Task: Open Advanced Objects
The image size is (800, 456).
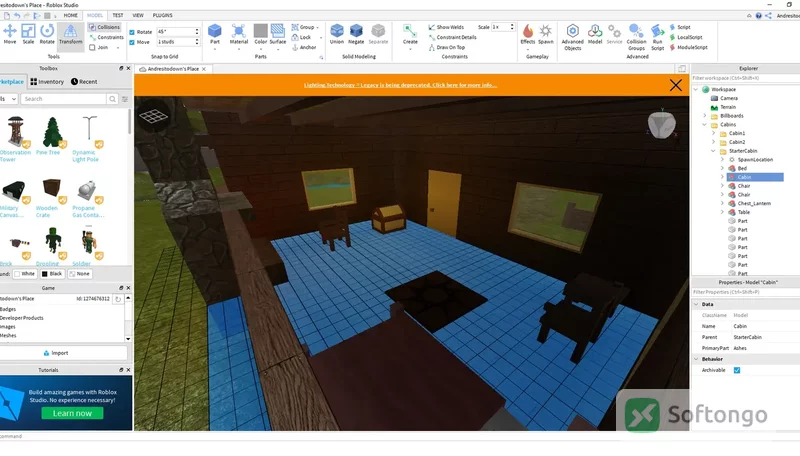Action: tap(572, 37)
